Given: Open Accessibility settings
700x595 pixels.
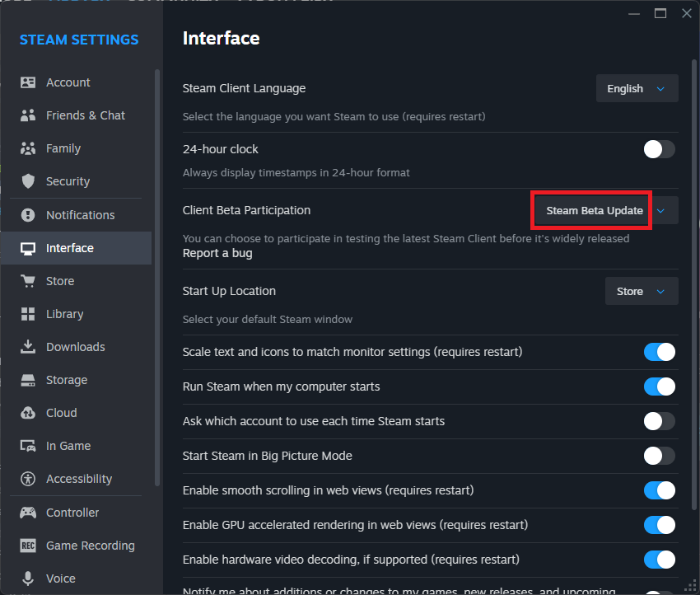Looking at the screenshot, I should point(77,479).
